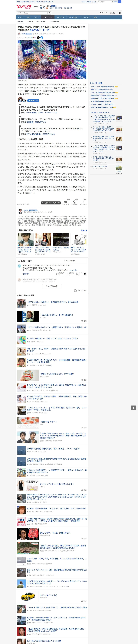Expand replies 返信 2件 on first comment
This screenshot has width=138, height=644.
(x=26, y=274)
